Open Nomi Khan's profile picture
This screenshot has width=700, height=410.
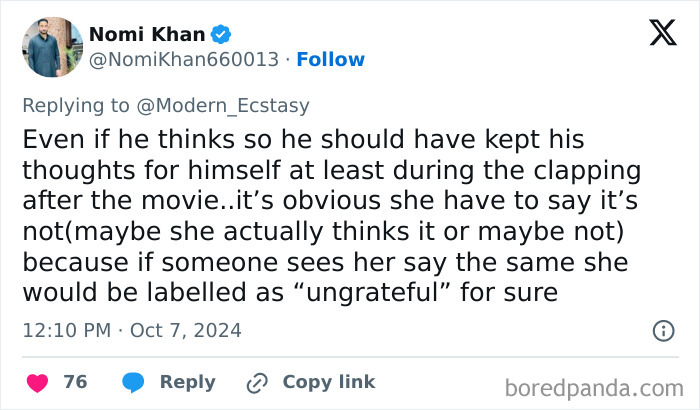coord(51,47)
